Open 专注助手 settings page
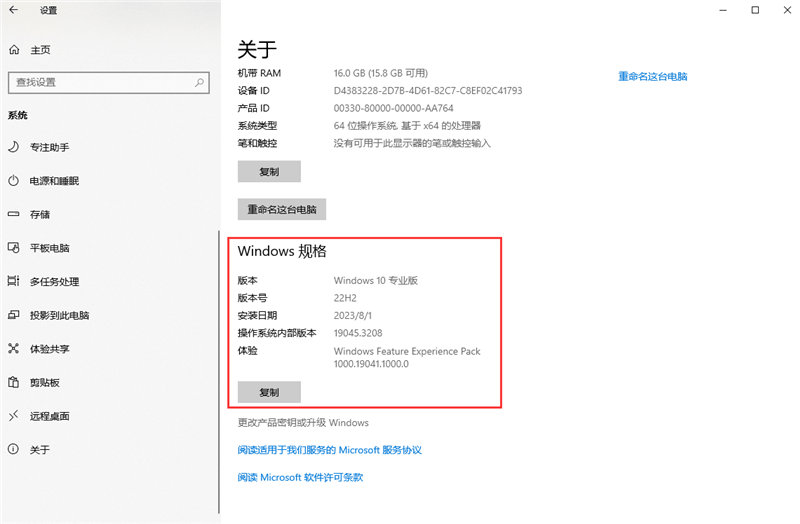 pos(49,147)
